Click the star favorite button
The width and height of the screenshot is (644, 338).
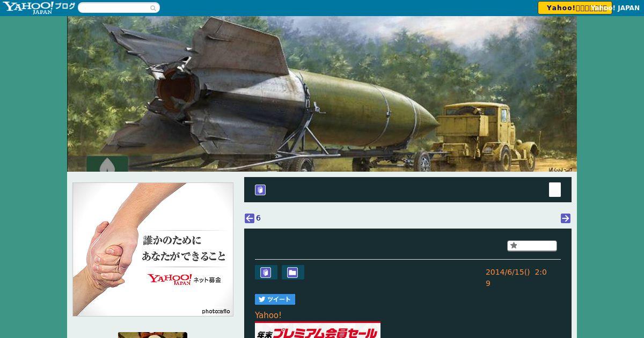tap(532, 246)
